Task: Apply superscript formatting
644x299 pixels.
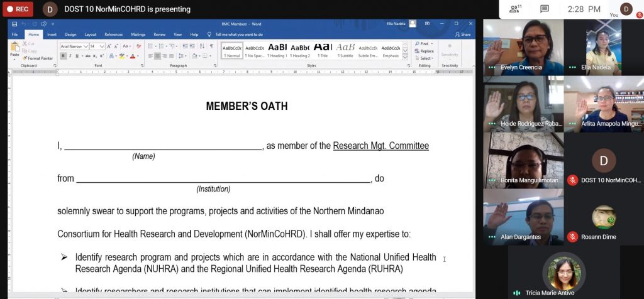Action: click(101, 56)
